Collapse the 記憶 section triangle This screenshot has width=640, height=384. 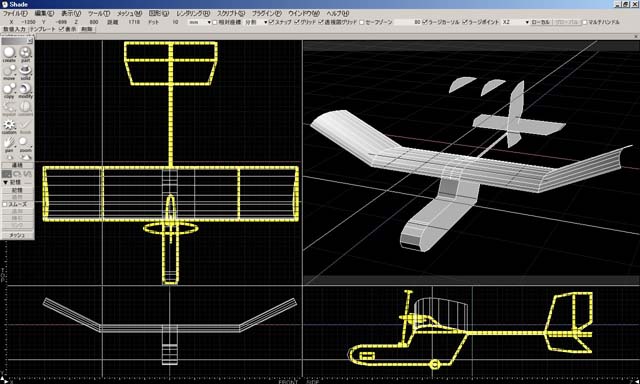coord(5,182)
